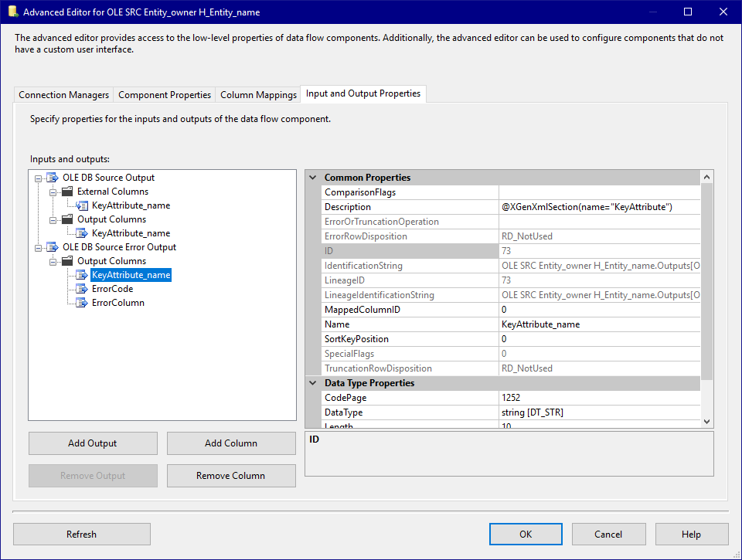
Task: Switch to Component Properties tab
Action: 165,95
